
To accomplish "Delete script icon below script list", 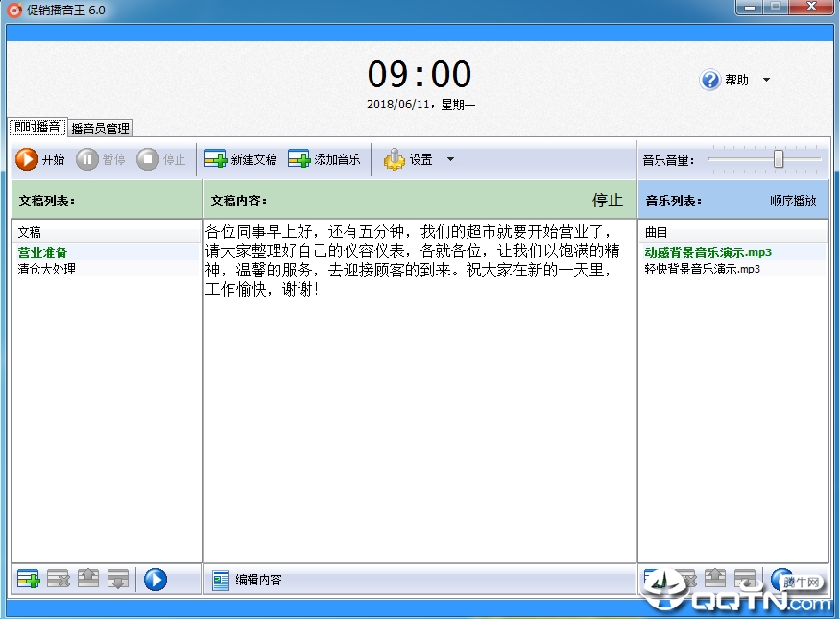I will point(59,580).
